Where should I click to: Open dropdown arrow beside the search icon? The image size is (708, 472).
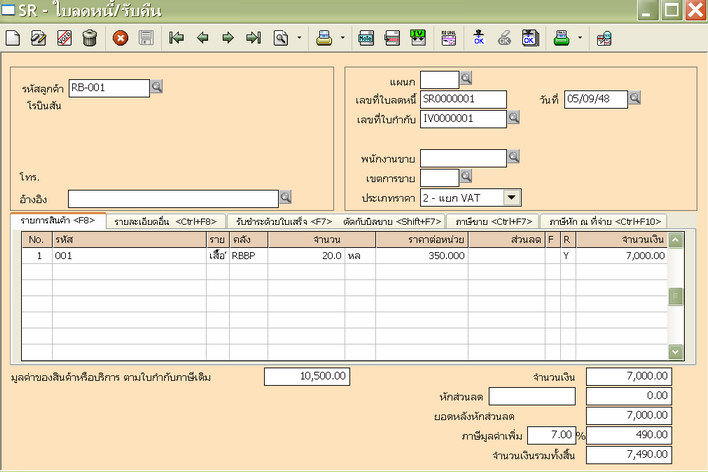tap(298, 39)
